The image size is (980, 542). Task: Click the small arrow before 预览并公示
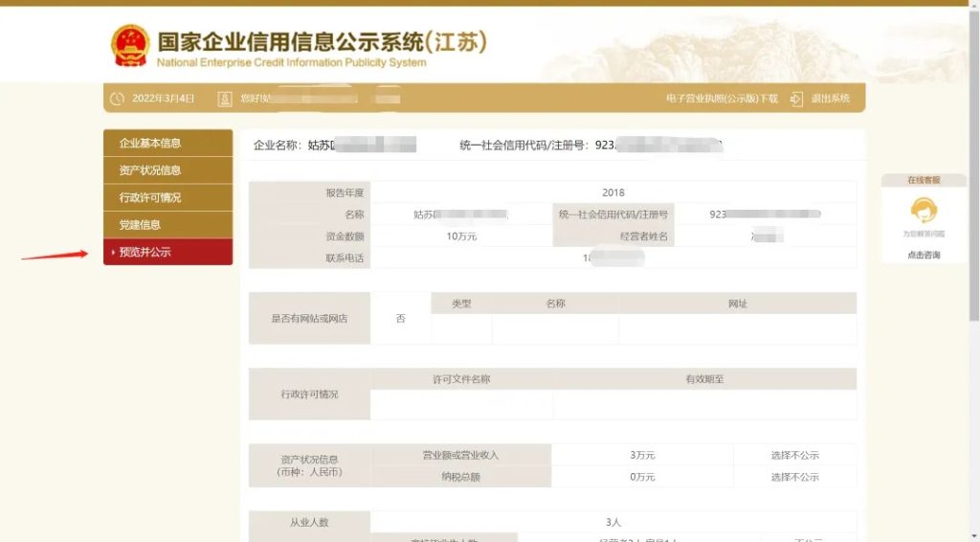(113, 253)
